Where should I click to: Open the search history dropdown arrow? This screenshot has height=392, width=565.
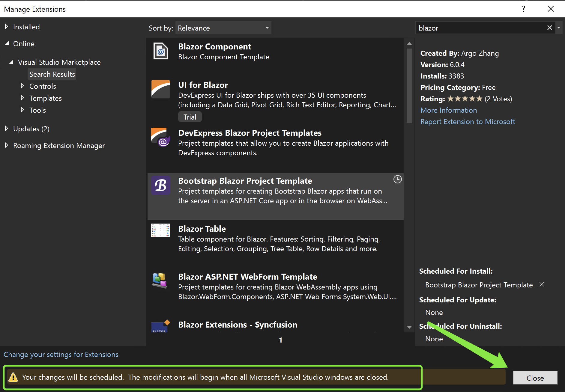click(559, 28)
